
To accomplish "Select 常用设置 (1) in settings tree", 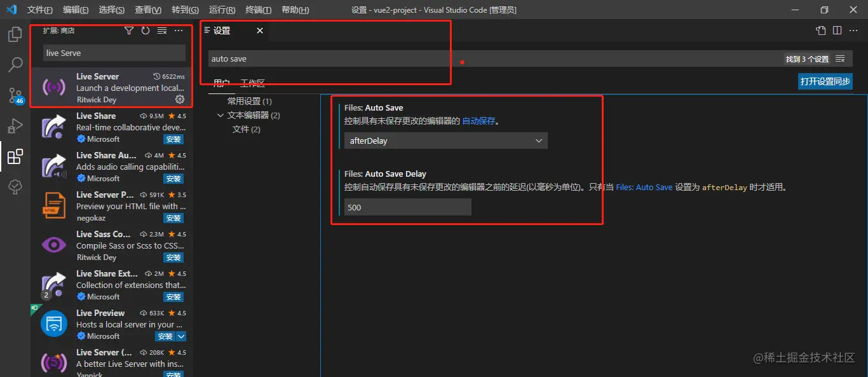I will (249, 101).
